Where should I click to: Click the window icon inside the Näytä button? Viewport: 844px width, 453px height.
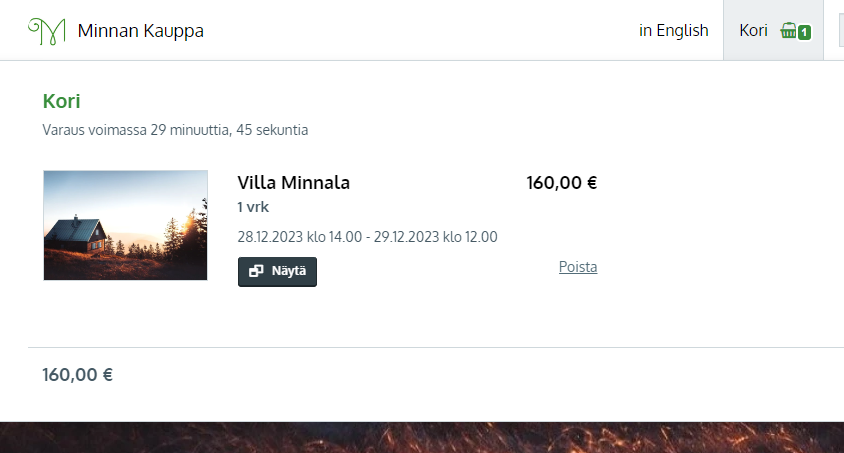click(x=256, y=271)
